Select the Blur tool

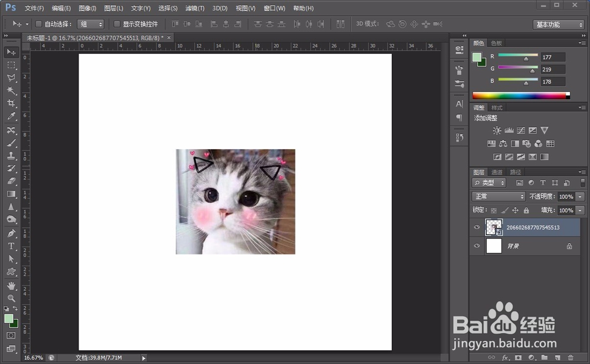point(11,206)
